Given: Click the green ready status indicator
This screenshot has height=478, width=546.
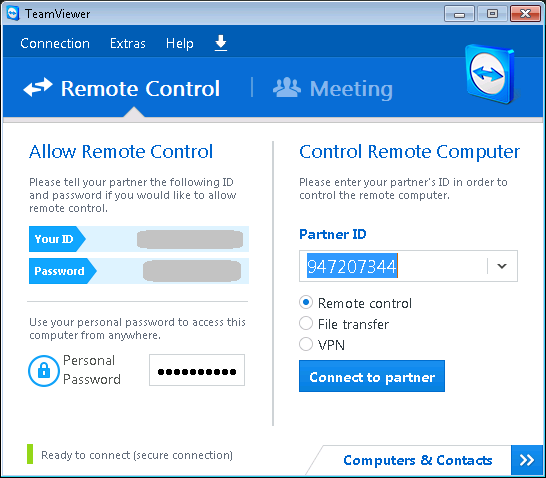Looking at the screenshot, I should 30,454.
